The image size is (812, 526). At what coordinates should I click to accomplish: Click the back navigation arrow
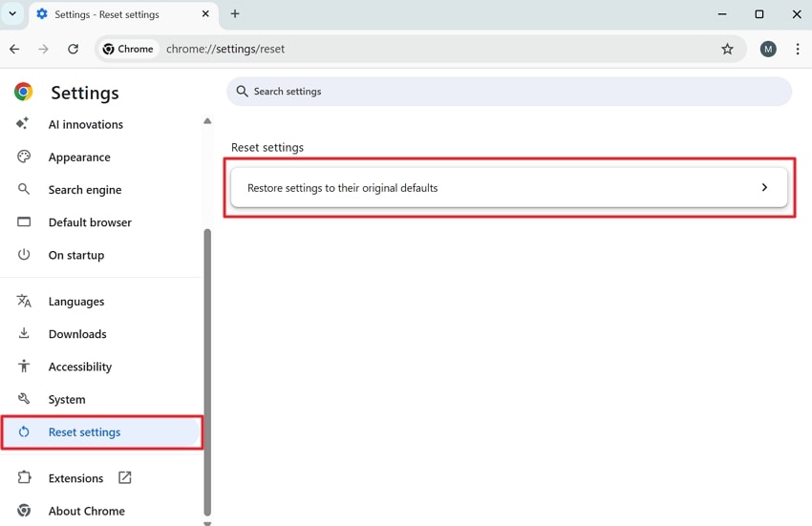point(14,49)
